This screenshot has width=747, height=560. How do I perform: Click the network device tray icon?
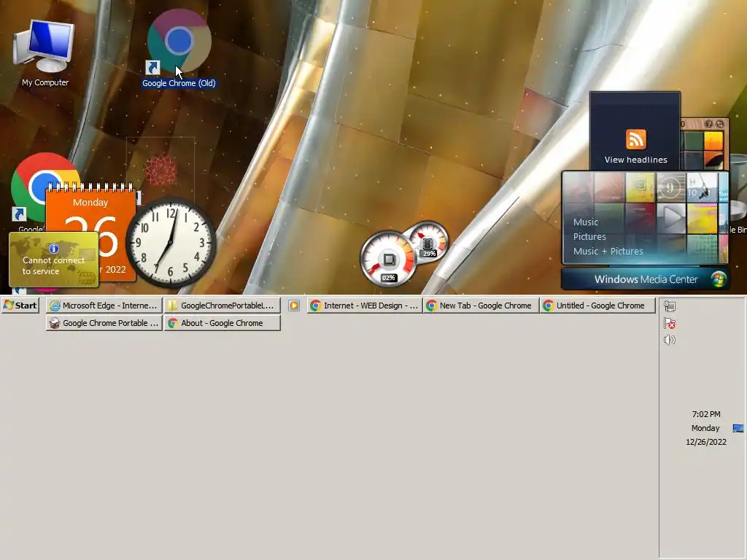coord(670,306)
